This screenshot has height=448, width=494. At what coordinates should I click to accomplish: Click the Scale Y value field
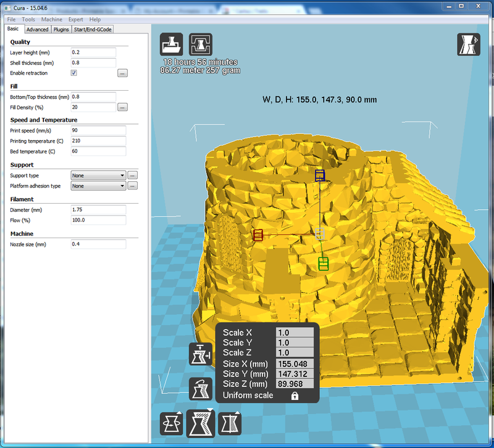point(295,342)
